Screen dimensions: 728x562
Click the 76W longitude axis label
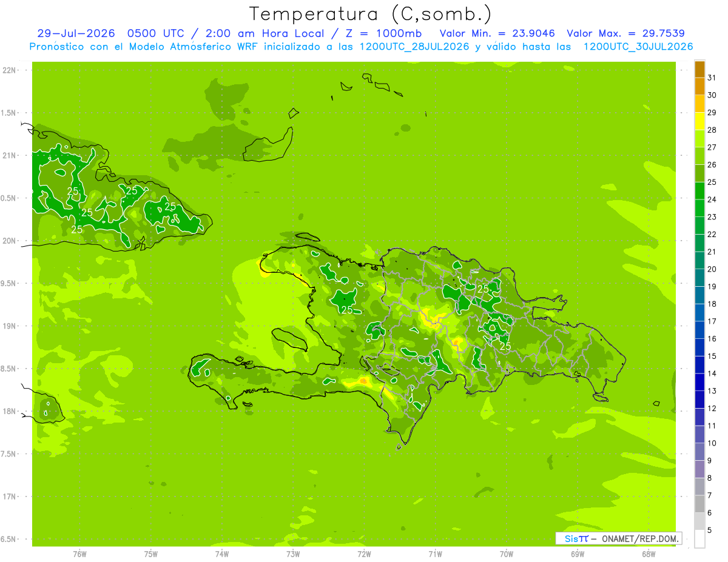(79, 554)
